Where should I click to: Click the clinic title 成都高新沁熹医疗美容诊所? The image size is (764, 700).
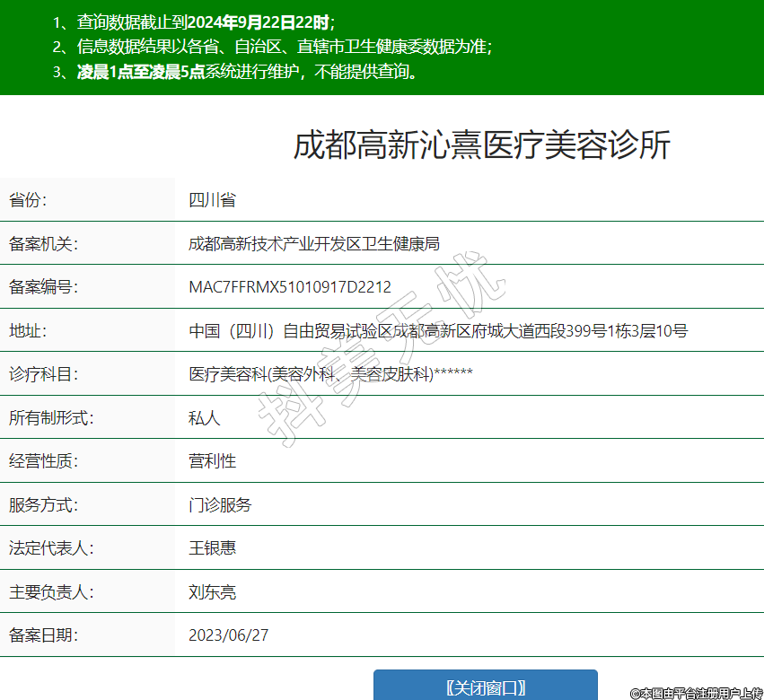pos(481,145)
